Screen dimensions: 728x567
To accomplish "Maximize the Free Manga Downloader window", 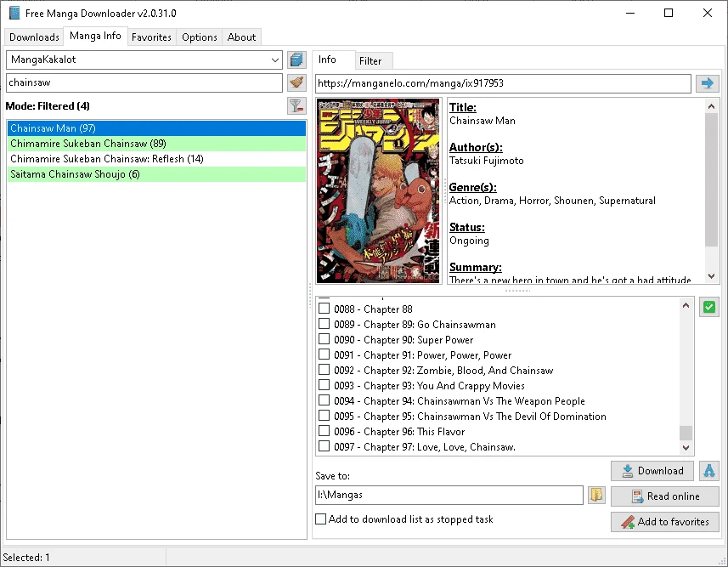I will pyautogui.click(x=668, y=13).
